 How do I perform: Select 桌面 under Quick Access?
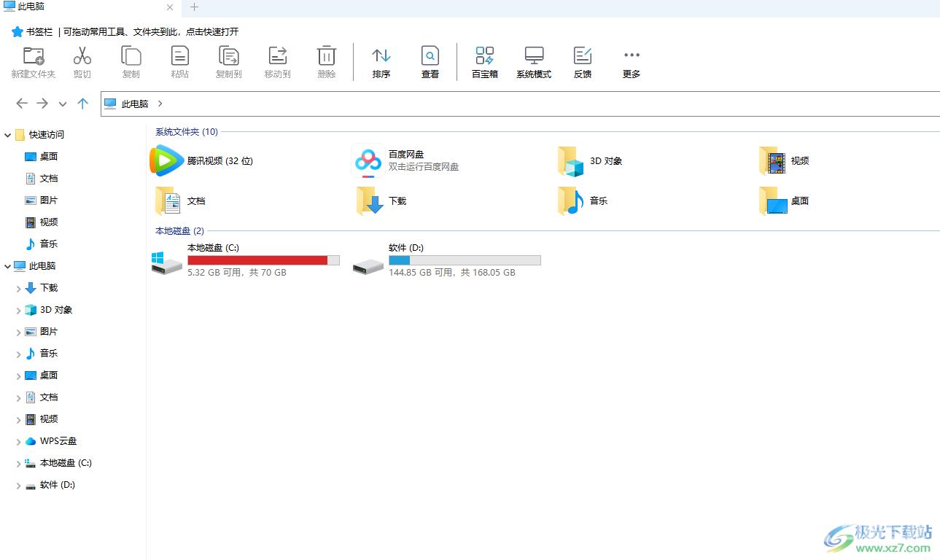click(49, 156)
